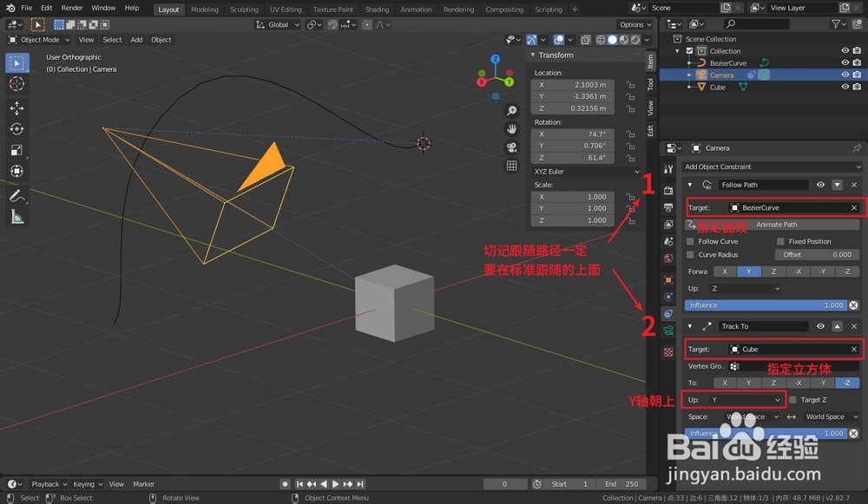This screenshot has height=504, width=868.
Task: Play the animation forward
Action: 335,484
